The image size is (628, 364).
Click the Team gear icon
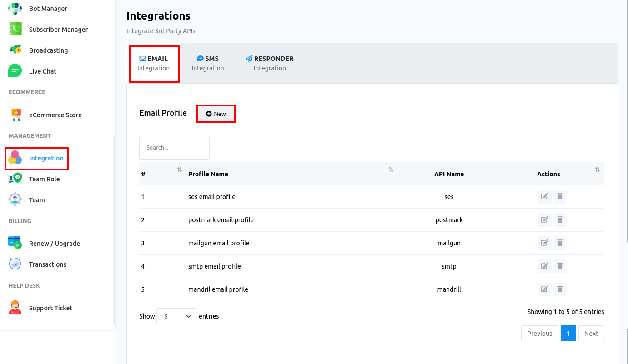click(x=15, y=199)
